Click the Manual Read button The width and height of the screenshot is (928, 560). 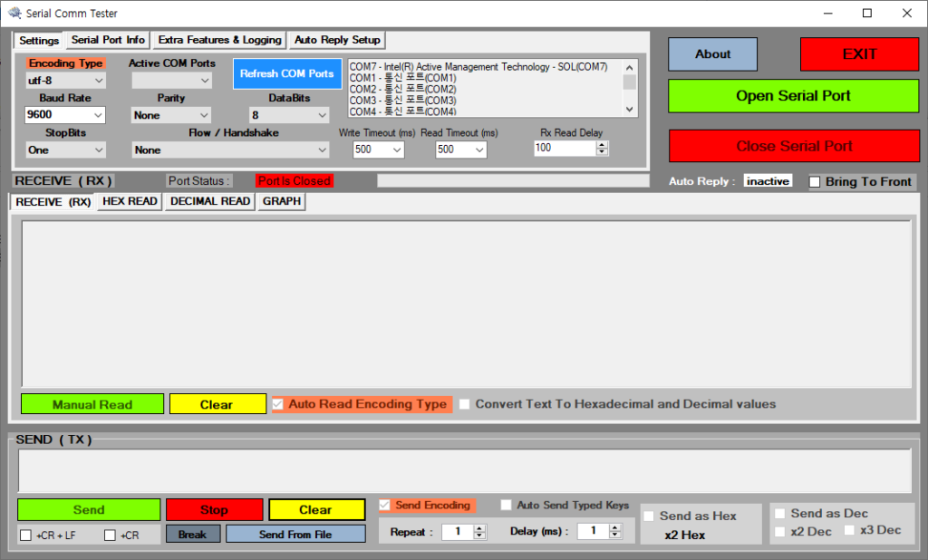[x=92, y=403]
